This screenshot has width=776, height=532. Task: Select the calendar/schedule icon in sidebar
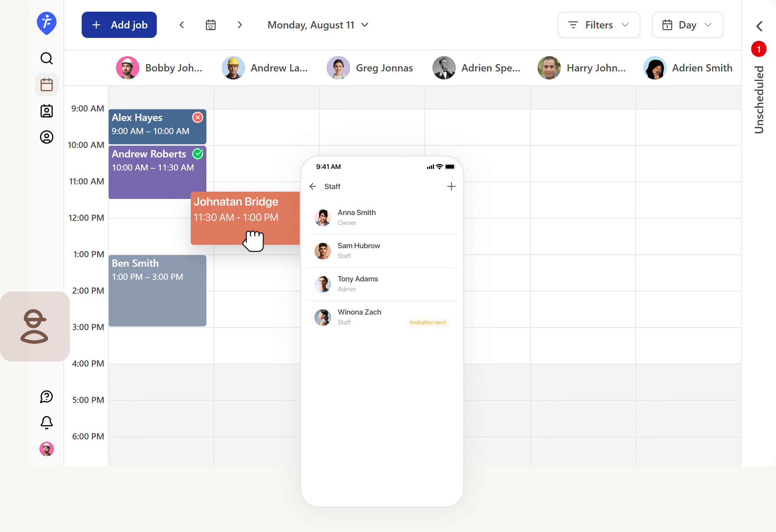pos(46,85)
